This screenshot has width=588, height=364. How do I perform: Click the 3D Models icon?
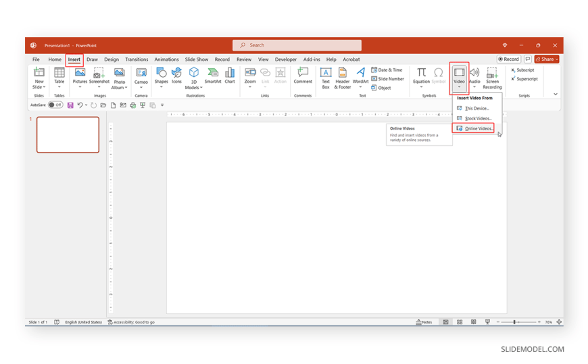(x=194, y=72)
